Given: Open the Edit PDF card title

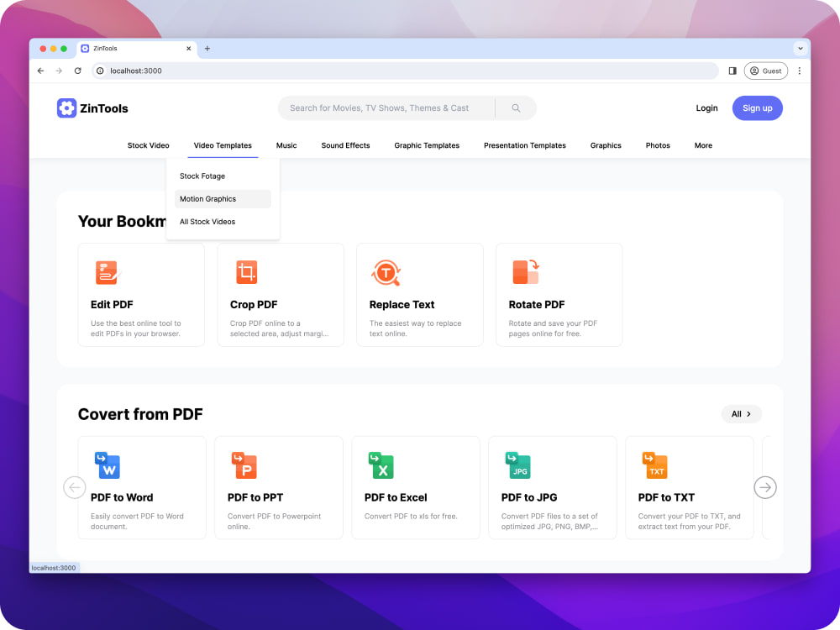Looking at the screenshot, I should pyautogui.click(x=112, y=304).
